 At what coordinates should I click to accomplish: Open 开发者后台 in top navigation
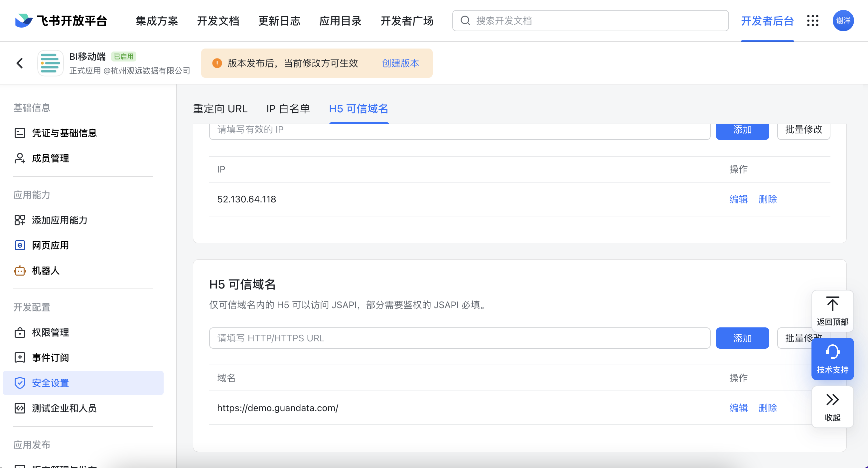[767, 21]
